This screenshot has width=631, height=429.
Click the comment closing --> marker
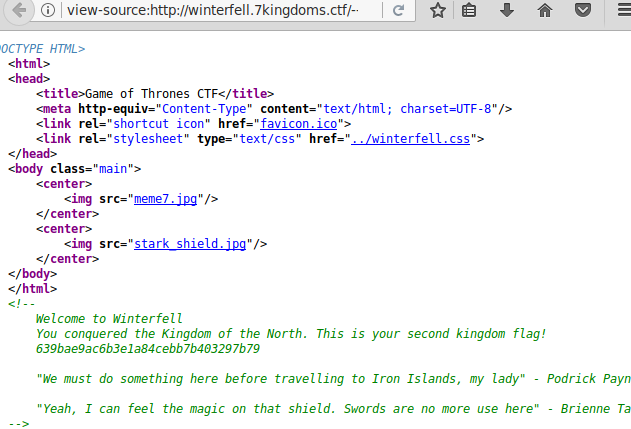(19, 424)
